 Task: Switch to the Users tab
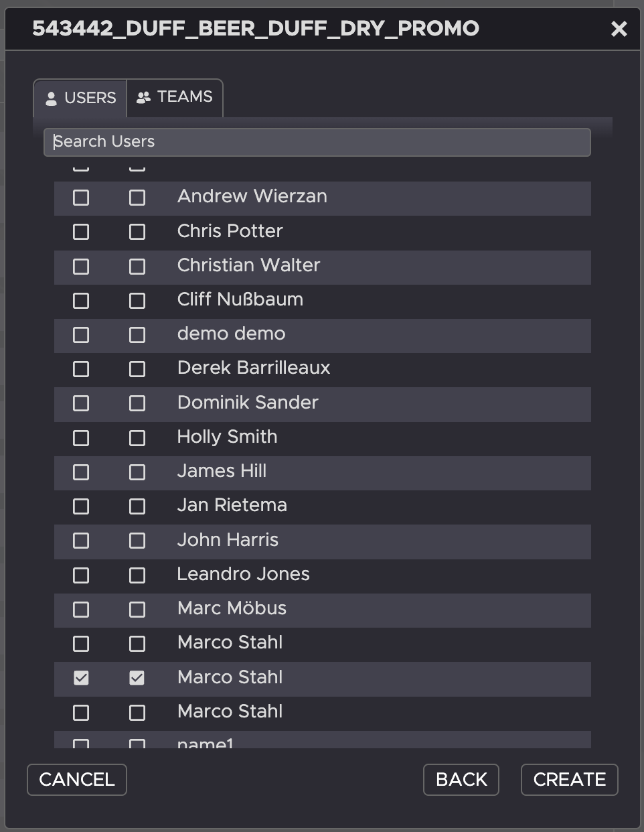[80, 98]
